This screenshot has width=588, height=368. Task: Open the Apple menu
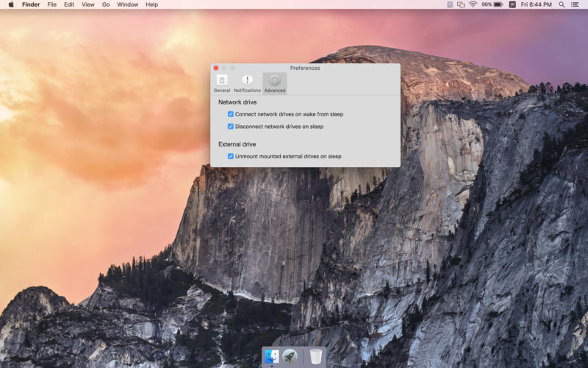pyautogui.click(x=11, y=4)
